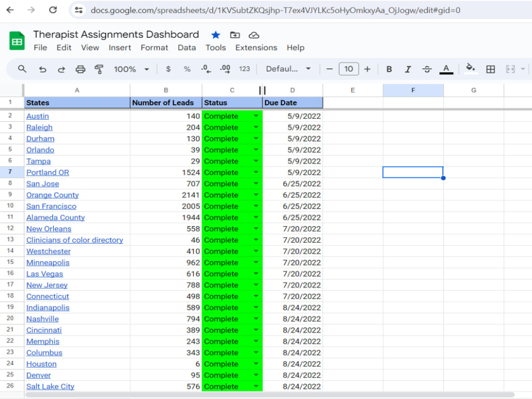Toggle italic formatting
This screenshot has height=399, width=532.
click(x=408, y=69)
